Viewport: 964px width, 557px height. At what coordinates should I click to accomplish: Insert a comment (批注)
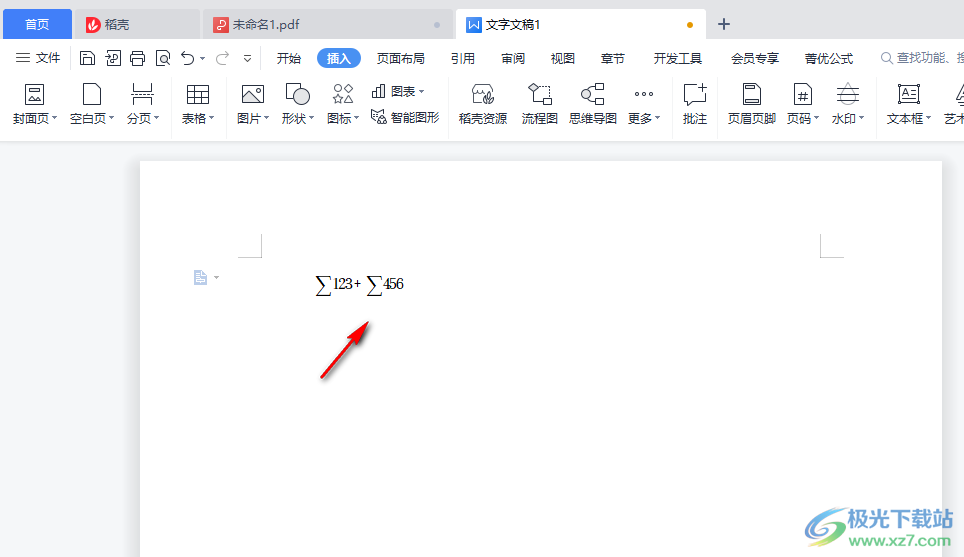click(x=695, y=104)
